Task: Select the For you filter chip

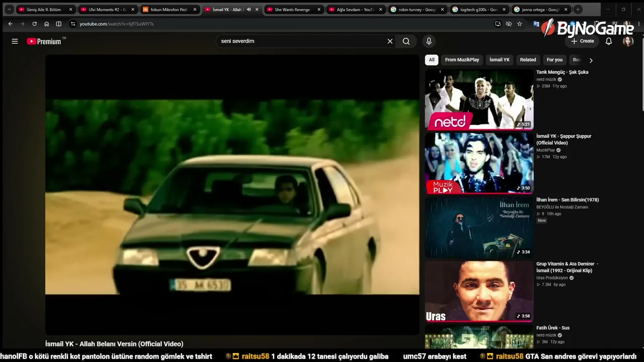Action: 554,60
